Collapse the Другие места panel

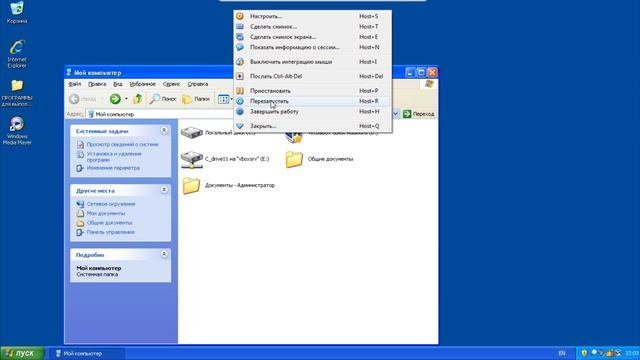[164, 190]
